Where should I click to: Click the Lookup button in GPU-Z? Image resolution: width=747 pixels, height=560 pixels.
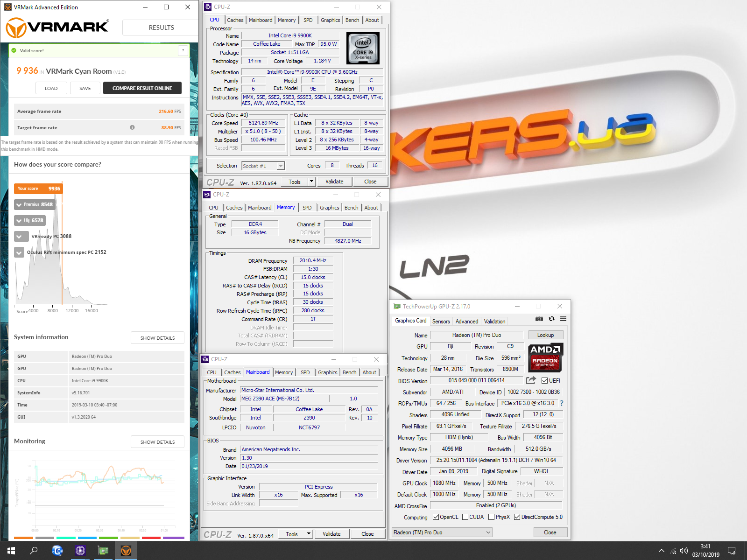tap(546, 335)
